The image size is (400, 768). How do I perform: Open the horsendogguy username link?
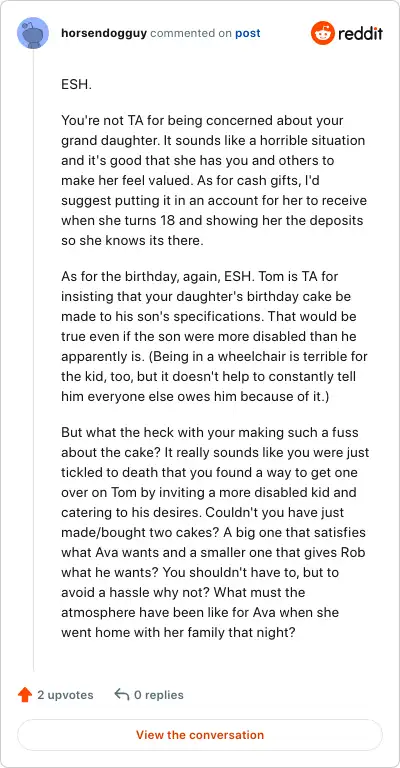104,33
